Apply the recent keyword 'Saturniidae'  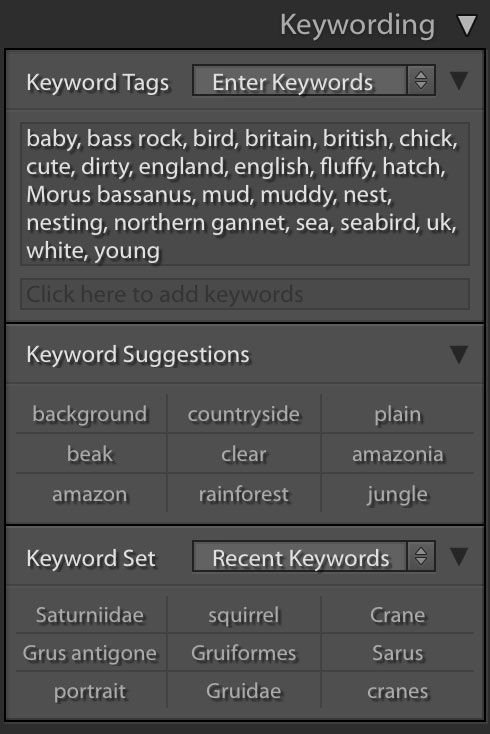[x=91, y=615]
